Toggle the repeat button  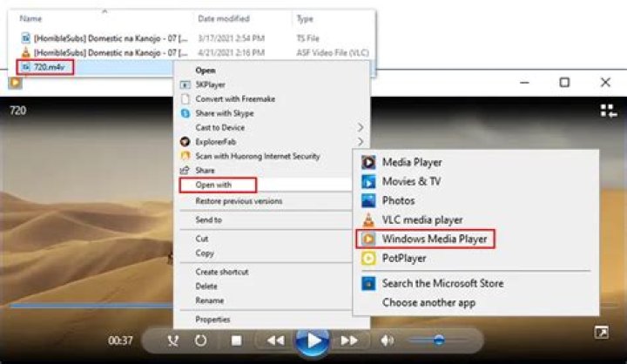[200, 340]
